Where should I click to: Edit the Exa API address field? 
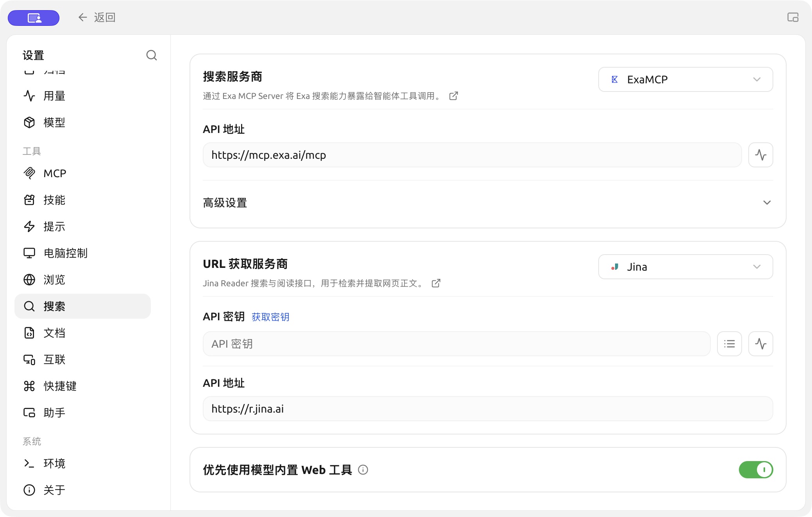pos(472,155)
